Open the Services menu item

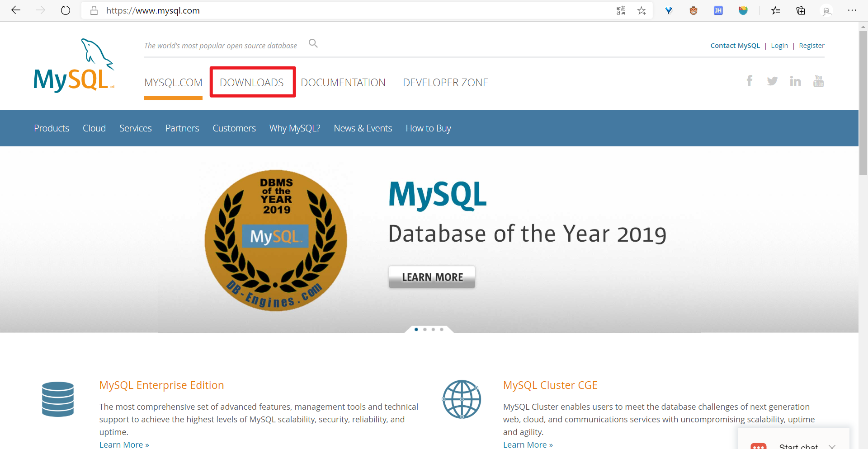coord(136,128)
